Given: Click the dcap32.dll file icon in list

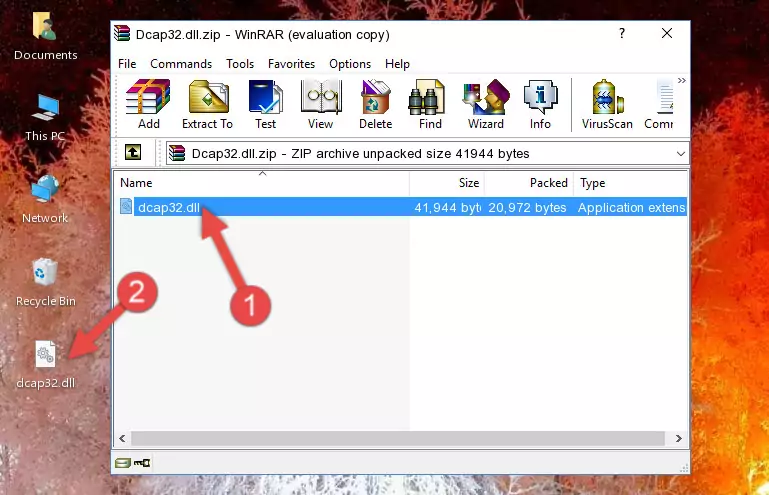Looking at the screenshot, I should pyautogui.click(x=126, y=207).
